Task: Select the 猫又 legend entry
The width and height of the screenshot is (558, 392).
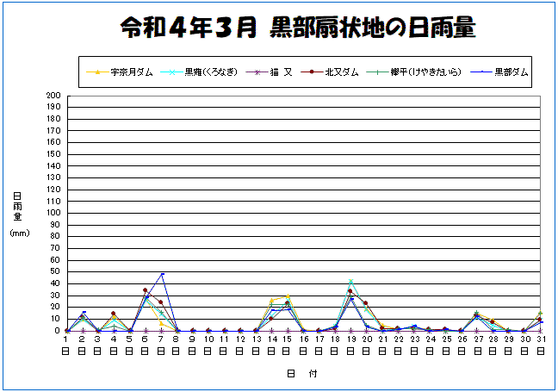Action: pyautogui.click(x=269, y=72)
